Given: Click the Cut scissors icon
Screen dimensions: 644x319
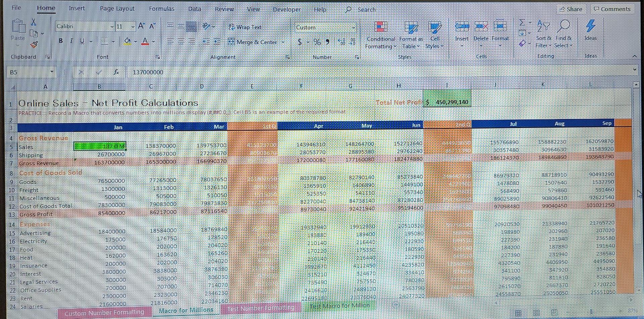Looking at the screenshot, I should point(34,22).
